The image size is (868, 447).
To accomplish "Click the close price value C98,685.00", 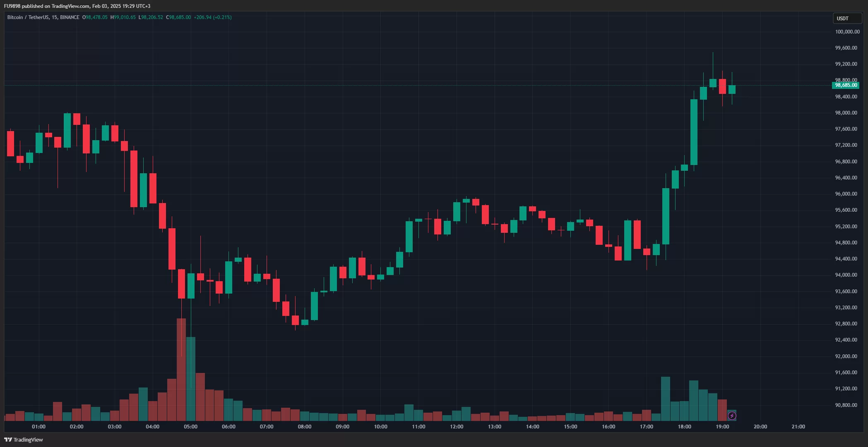I will [178, 17].
